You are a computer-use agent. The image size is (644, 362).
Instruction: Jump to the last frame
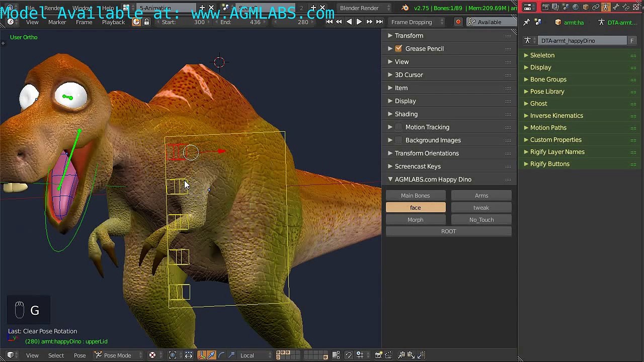pyautogui.click(x=379, y=22)
